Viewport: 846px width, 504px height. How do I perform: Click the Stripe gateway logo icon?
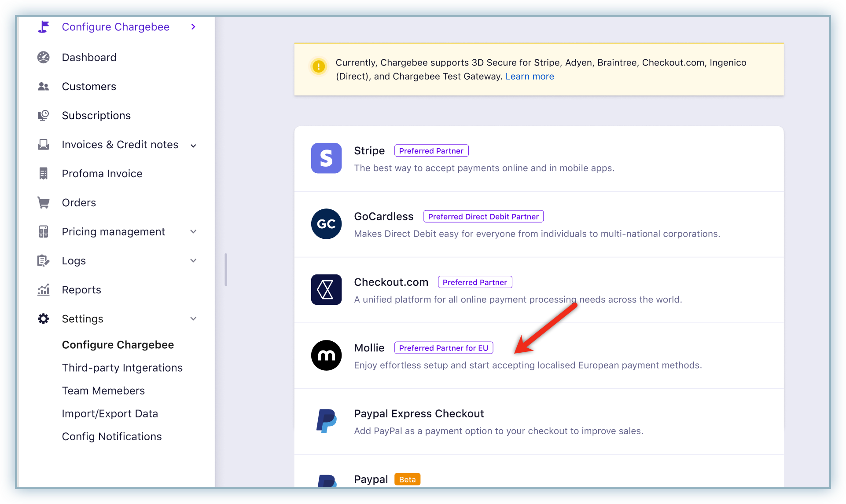tap(326, 158)
